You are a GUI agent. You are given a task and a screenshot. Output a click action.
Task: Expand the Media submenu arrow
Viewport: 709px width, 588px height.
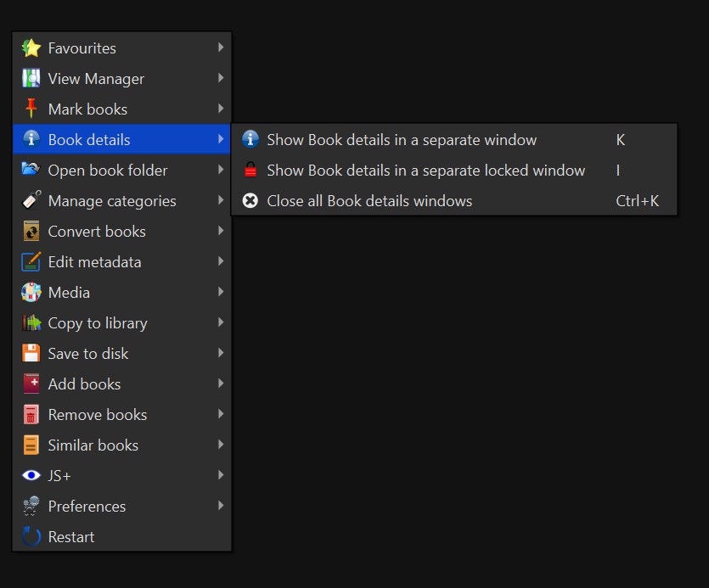click(x=221, y=293)
